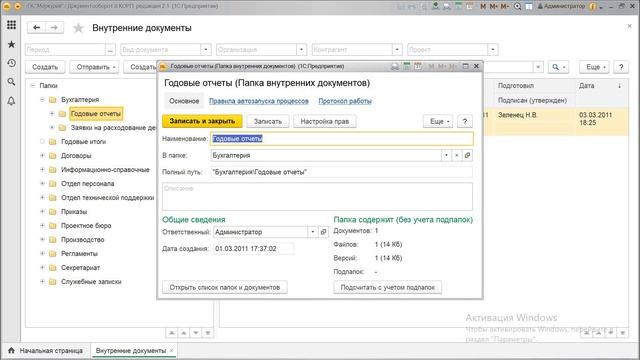The height and width of the screenshot is (360, 640).
Task: Click help button in main list toolbar
Action: [621, 67]
